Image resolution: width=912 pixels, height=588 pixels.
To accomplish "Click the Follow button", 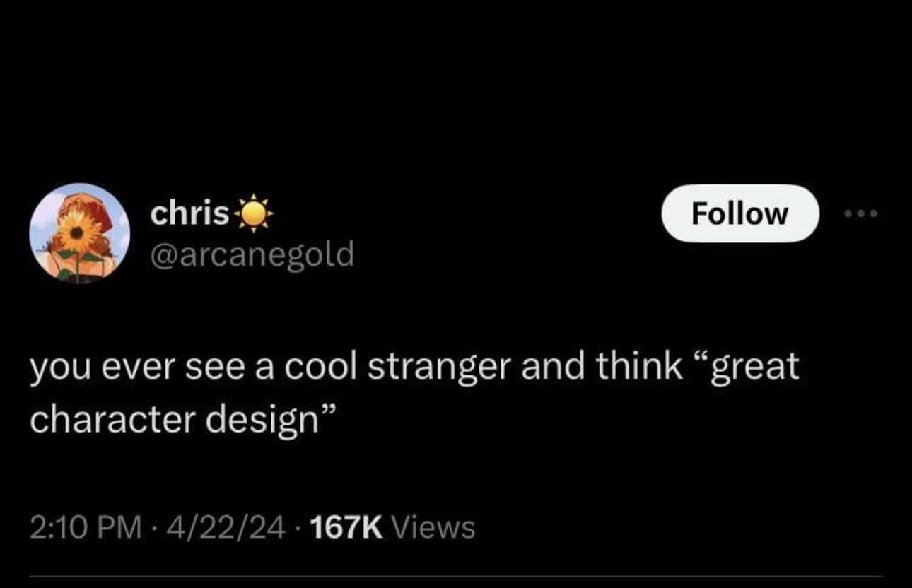I will (x=739, y=213).
